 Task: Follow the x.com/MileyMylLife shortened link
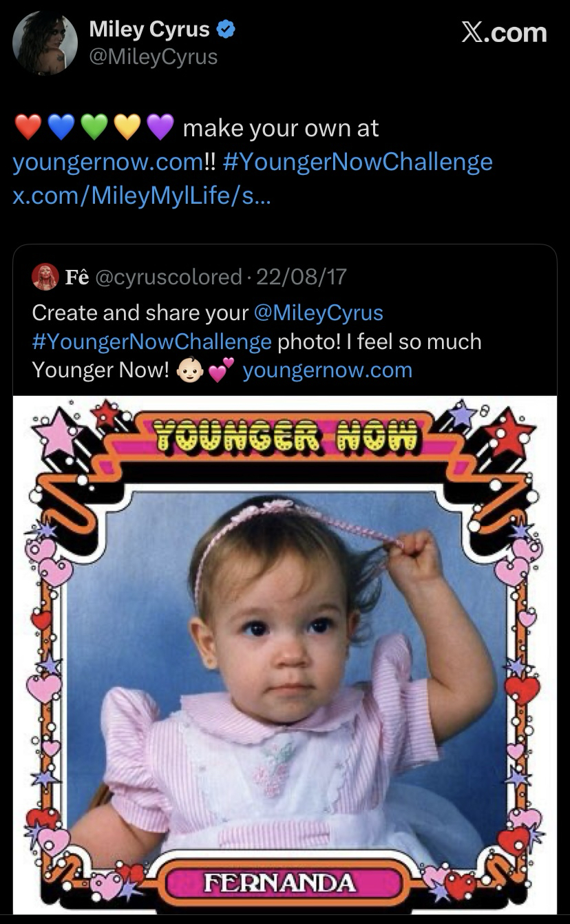pos(142,196)
